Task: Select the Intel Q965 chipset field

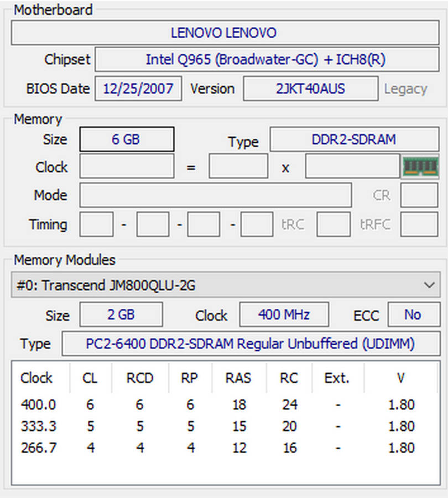Action: [x=265, y=60]
